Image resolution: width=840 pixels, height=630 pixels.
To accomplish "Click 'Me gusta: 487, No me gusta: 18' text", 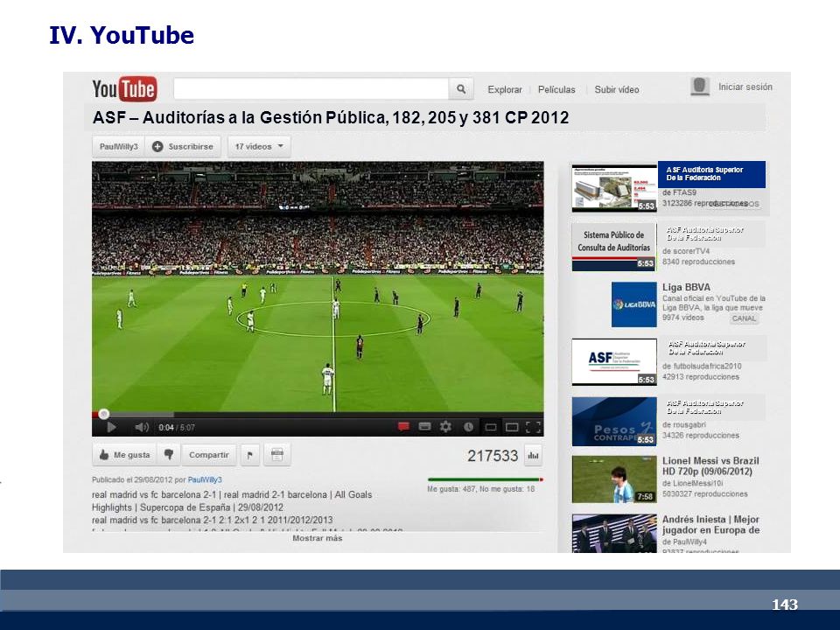I will coord(481,489).
